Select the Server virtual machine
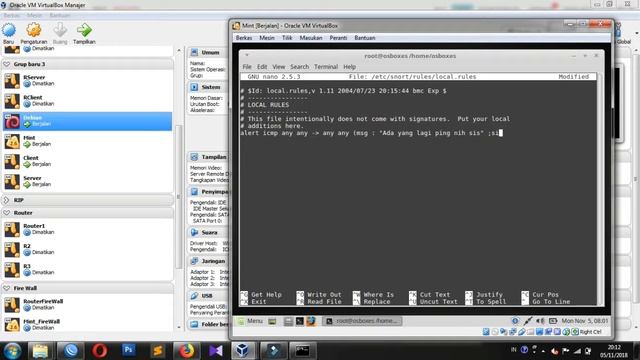Screen dimensions: 640x360 87,182
